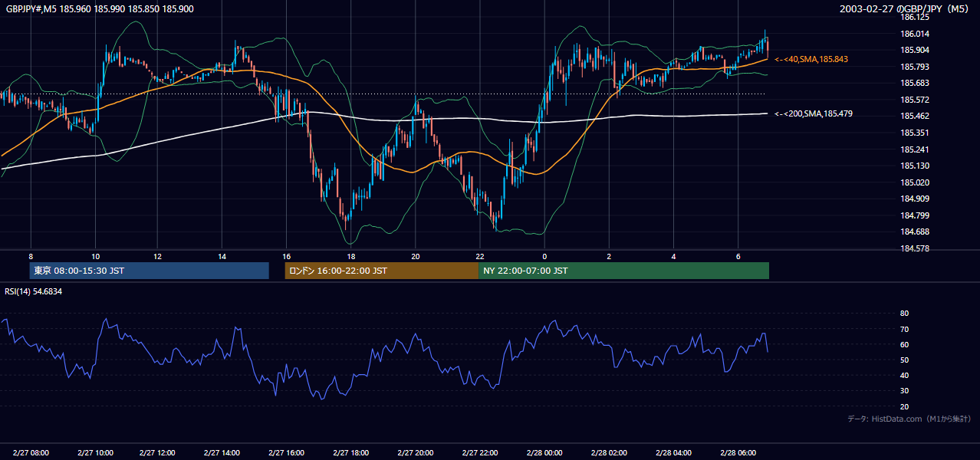980x460 pixels.
Task: Click the Tokyo 08:00-15:30 JST session bar
Action: pos(149,271)
